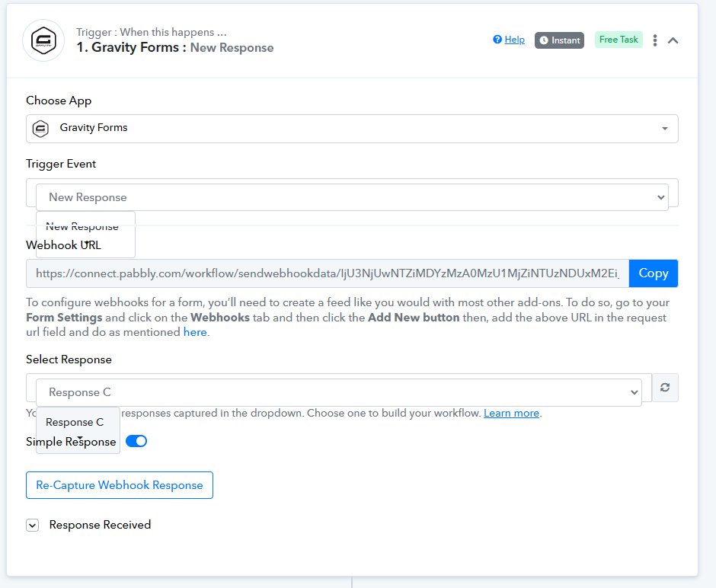Refresh the response list

[665, 388]
